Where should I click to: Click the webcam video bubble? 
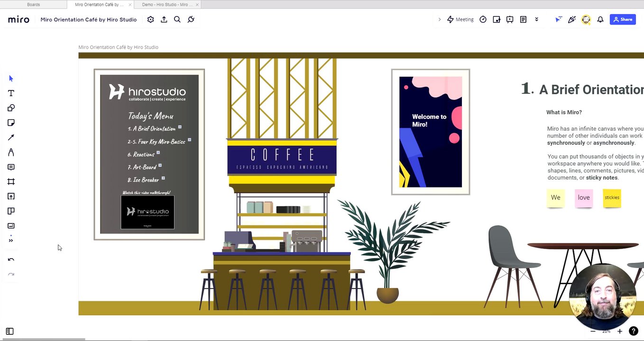pyautogui.click(x=603, y=296)
